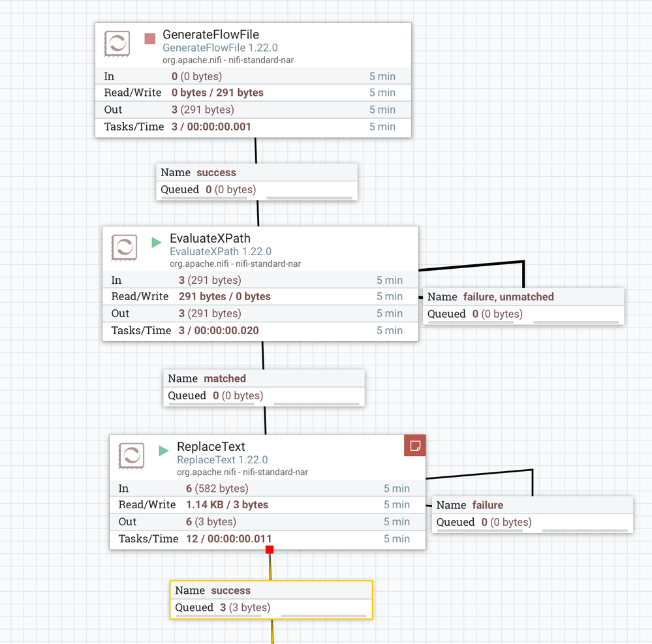Image resolution: width=652 pixels, height=644 pixels.
Task: Click the GenerateFlowFile processor icon
Action: pos(117,44)
